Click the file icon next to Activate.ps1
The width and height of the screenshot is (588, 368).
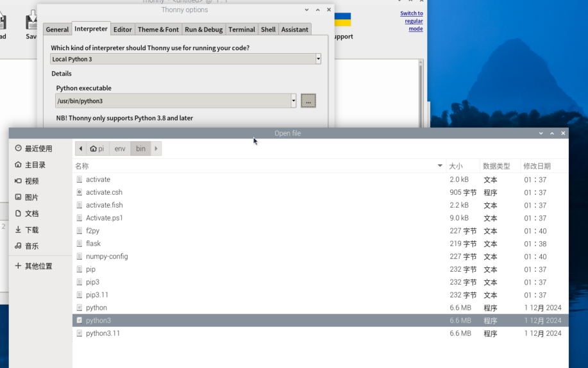coord(79,218)
